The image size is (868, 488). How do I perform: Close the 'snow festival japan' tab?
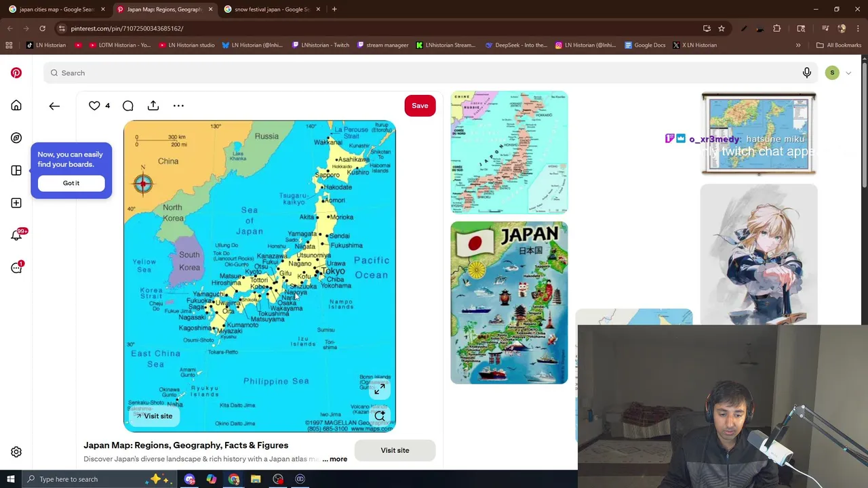click(x=317, y=9)
